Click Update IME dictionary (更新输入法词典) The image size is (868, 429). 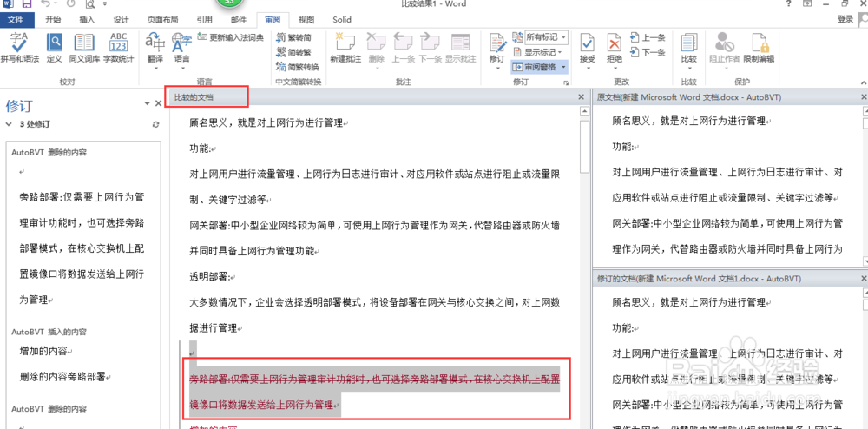pos(230,37)
